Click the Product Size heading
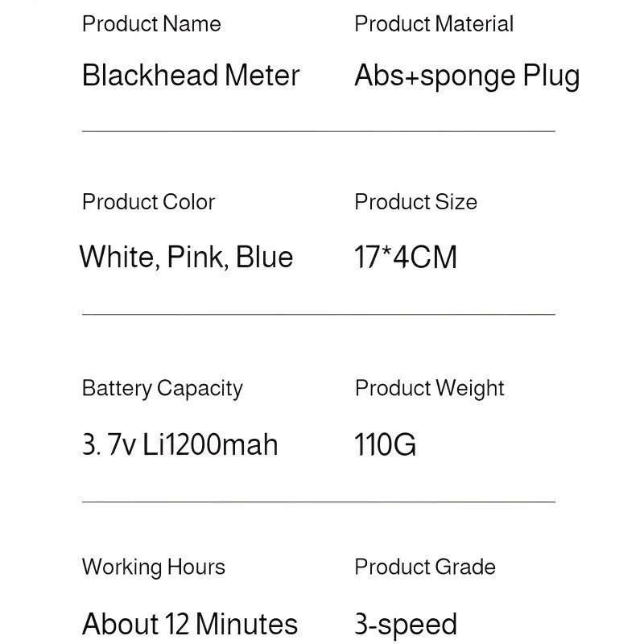Viewport: 644px width, 644px height. click(x=415, y=202)
